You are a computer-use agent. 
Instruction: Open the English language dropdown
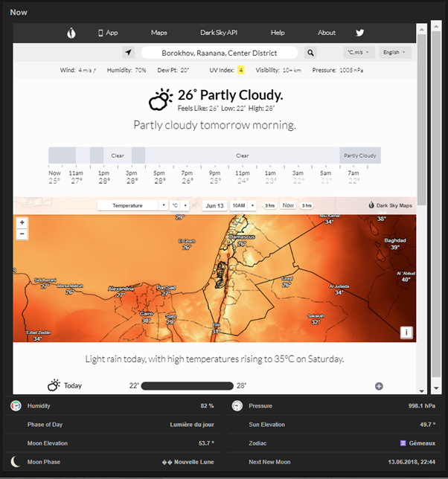pos(395,52)
